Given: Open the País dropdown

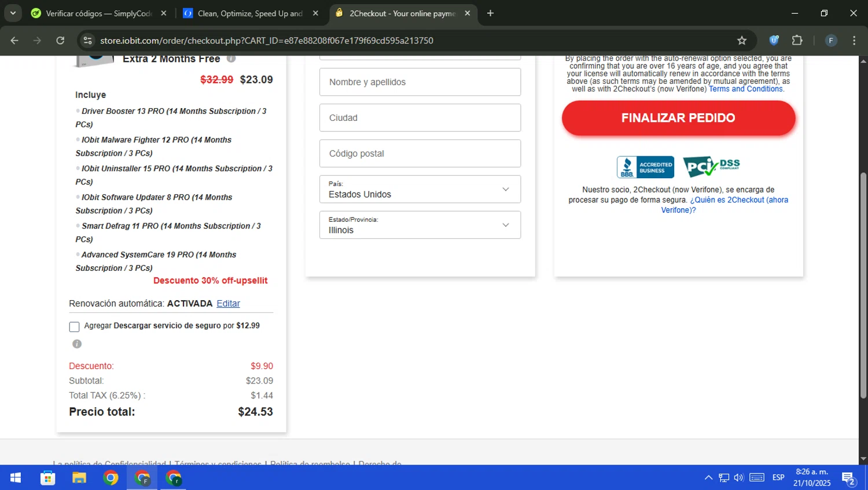Looking at the screenshot, I should (x=420, y=189).
